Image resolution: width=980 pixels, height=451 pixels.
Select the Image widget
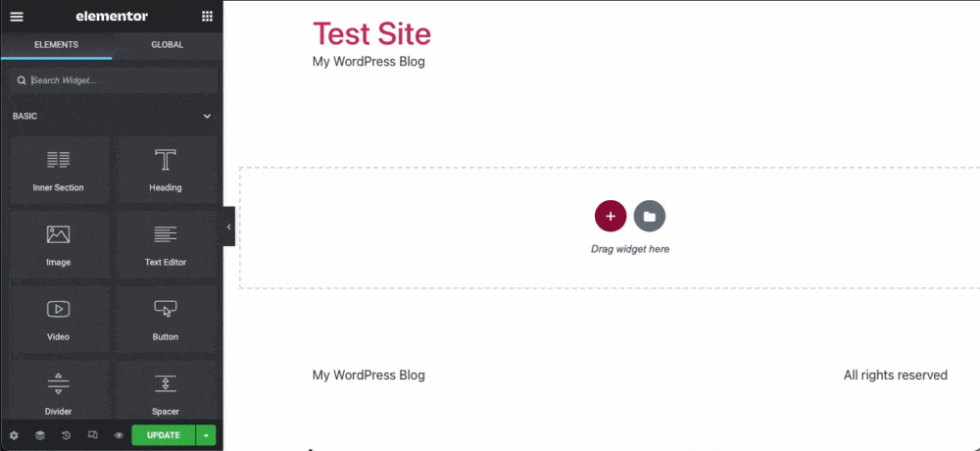point(58,245)
